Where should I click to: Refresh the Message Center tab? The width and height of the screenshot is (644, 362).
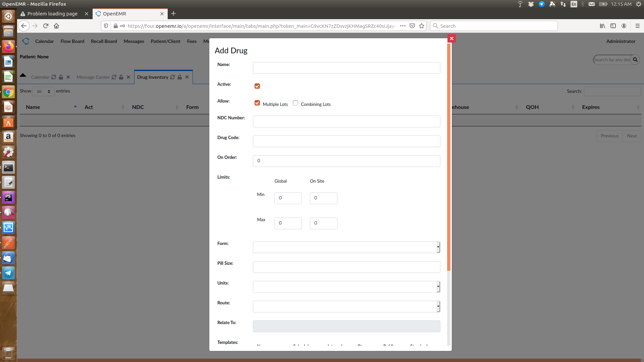click(x=114, y=77)
